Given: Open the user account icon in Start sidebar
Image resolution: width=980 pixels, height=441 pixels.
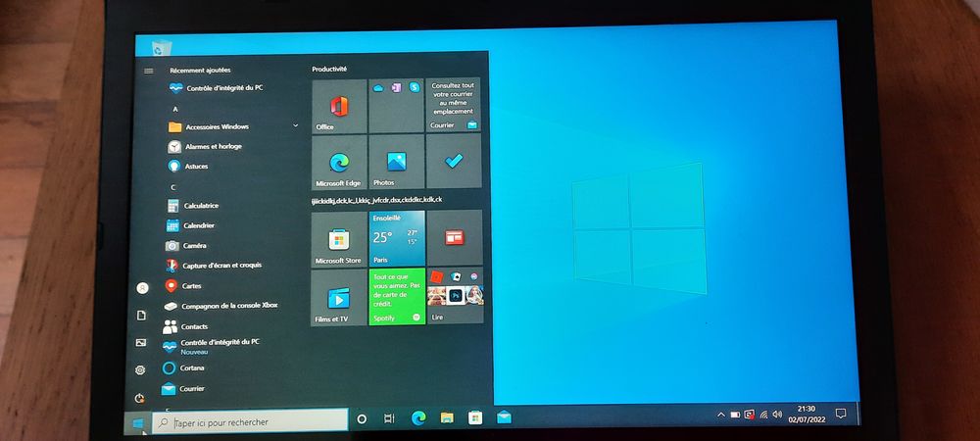Looking at the screenshot, I should [x=142, y=288].
